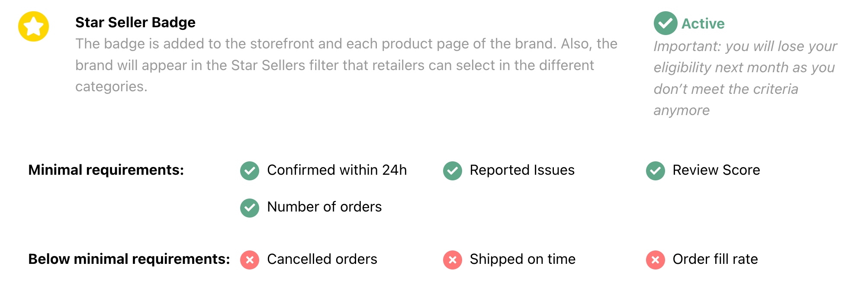The width and height of the screenshot is (868, 295).
Task: Select the Cancelled orders label
Action: point(322,259)
